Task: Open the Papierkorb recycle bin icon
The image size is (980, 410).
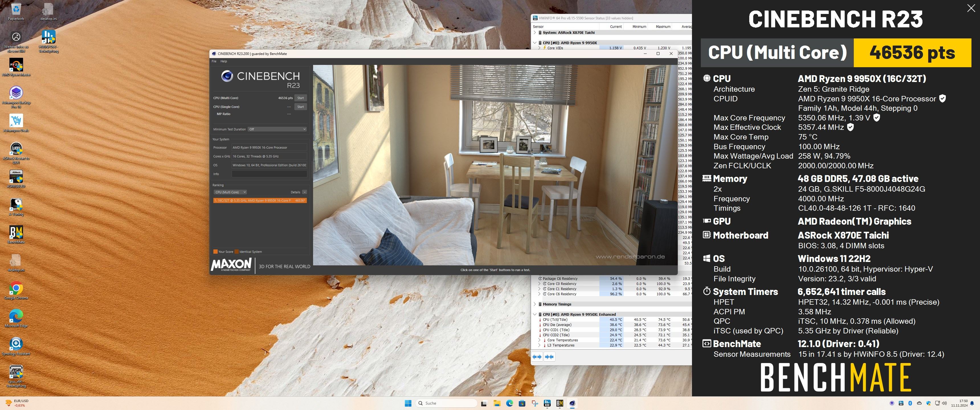Action: tap(16, 12)
